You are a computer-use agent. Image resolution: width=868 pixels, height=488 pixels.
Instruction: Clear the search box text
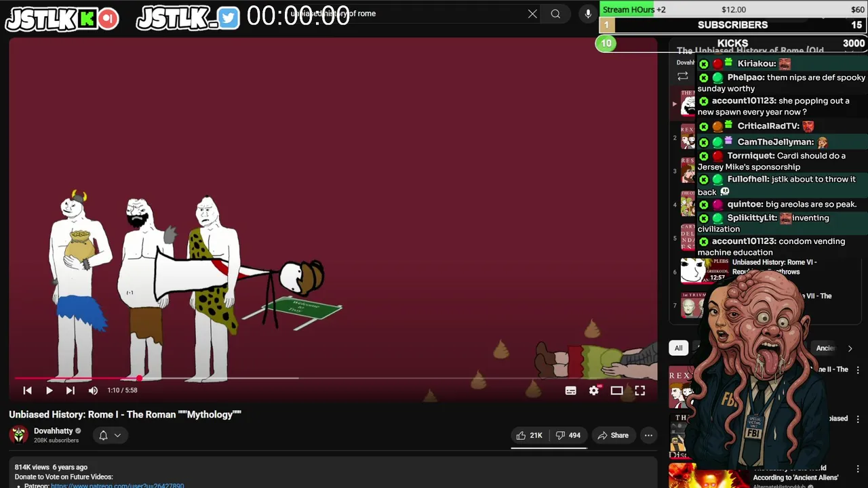[532, 14]
